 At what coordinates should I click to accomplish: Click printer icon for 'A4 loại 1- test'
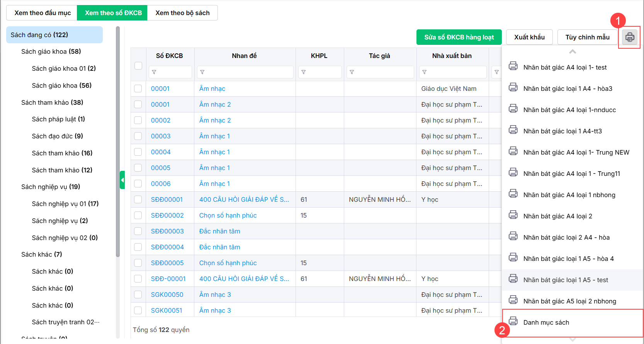pos(513,66)
